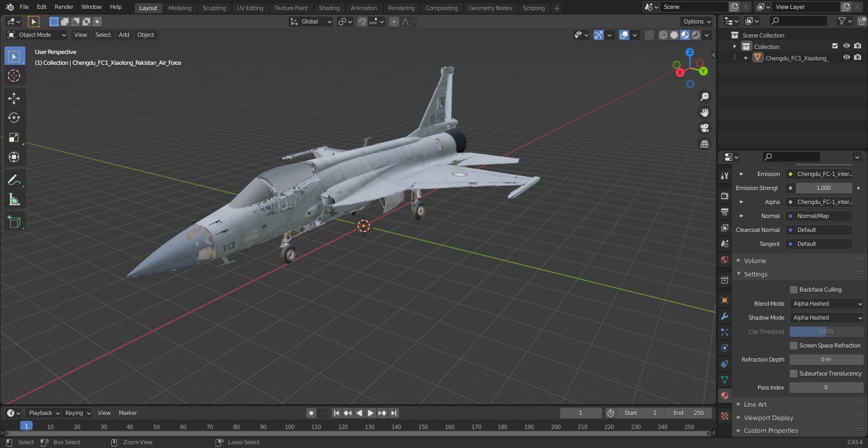This screenshot has height=448, width=868.
Task: Open the File menu
Action: [24, 7]
